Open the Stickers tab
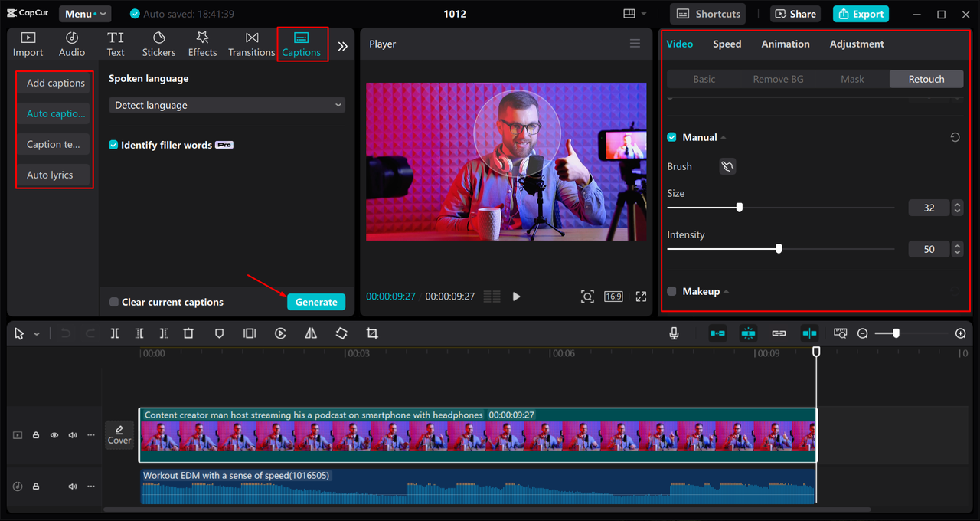980x521 pixels. coord(158,44)
